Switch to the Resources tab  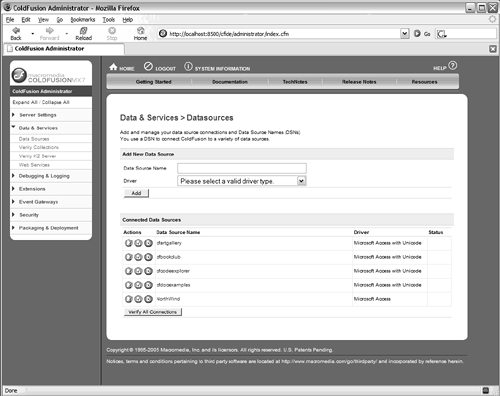pyautogui.click(x=424, y=82)
